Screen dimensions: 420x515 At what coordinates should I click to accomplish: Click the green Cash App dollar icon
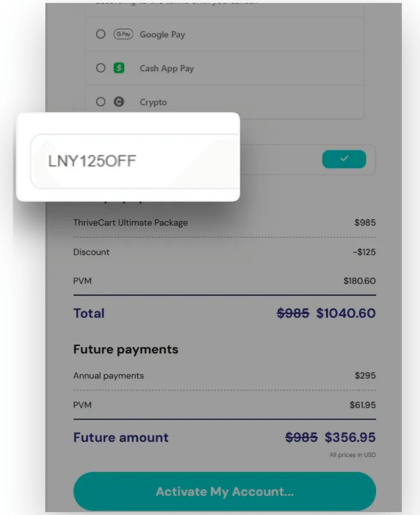tap(119, 68)
